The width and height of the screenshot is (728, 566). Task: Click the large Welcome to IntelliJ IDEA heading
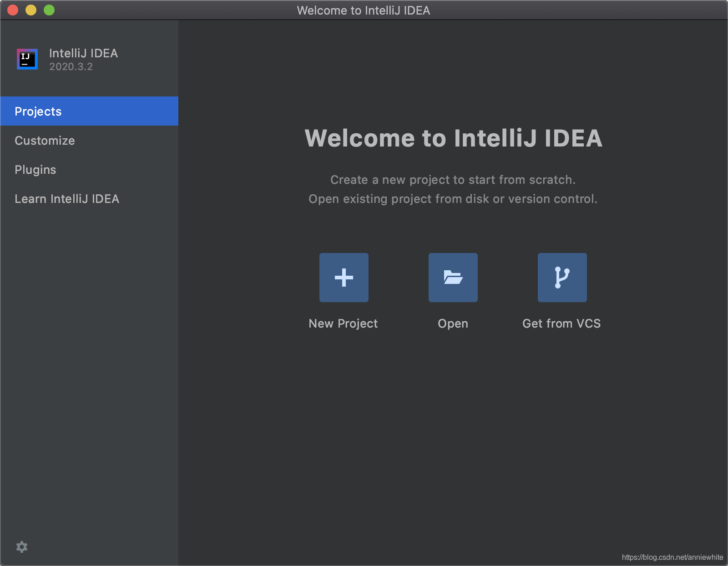tap(453, 138)
